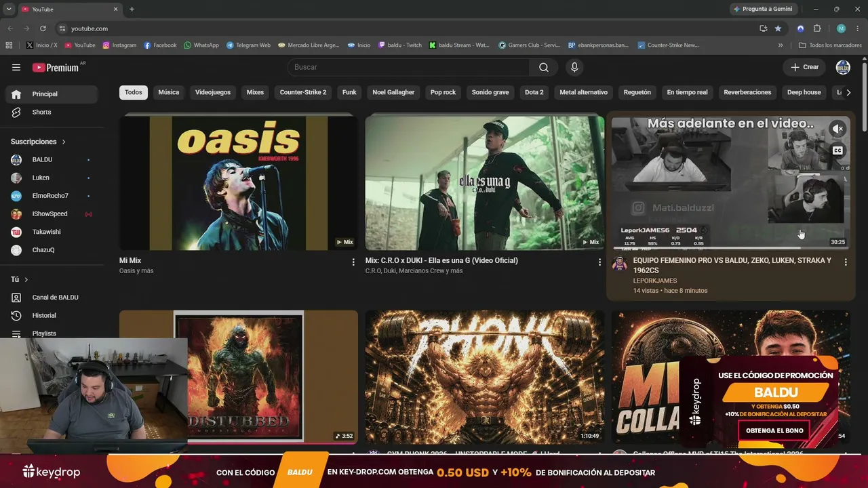Viewport: 868px width, 488px height.
Task: Open more options for Mi Mix
Action: [x=353, y=262]
